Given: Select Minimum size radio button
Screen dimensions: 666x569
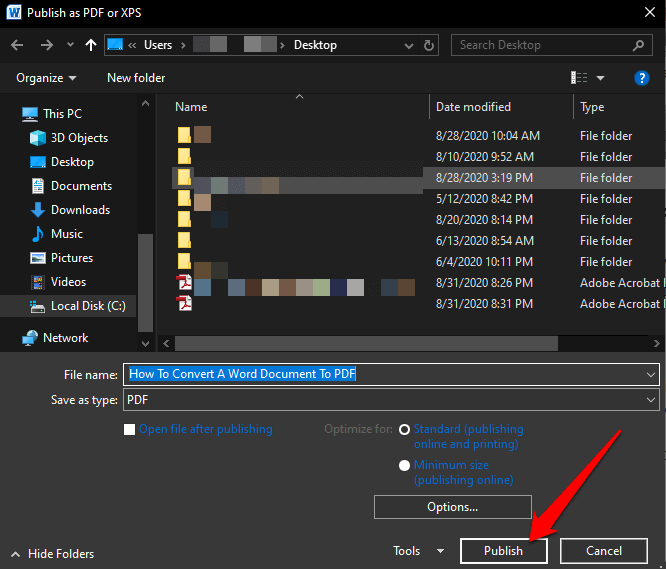Looking at the screenshot, I should pyautogui.click(x=404, y=465).
